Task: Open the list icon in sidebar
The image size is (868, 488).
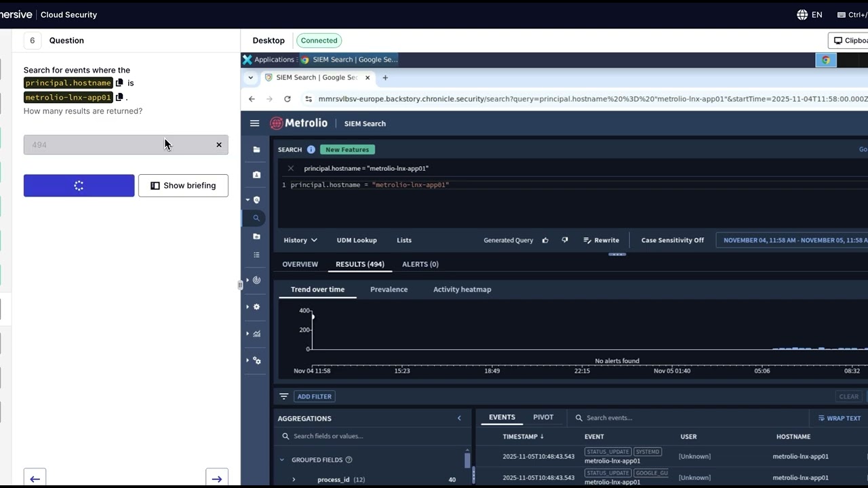Action: pyautogui.click(x=256, y=255)
